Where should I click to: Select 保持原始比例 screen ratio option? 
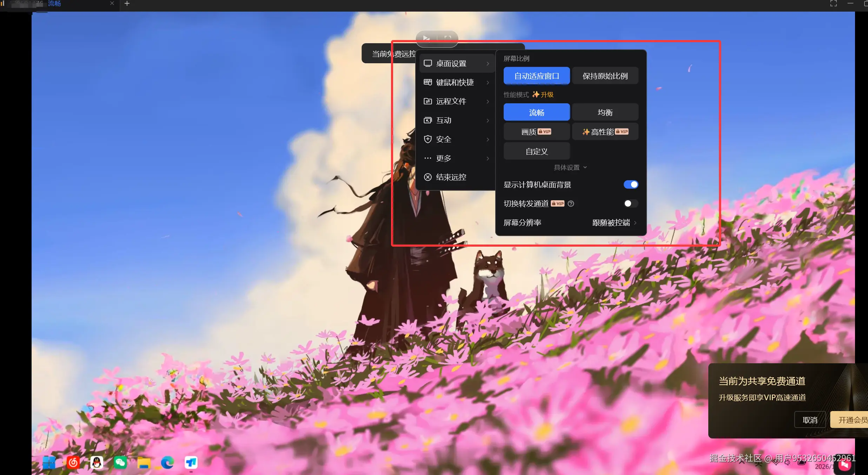tap(605, 76)
